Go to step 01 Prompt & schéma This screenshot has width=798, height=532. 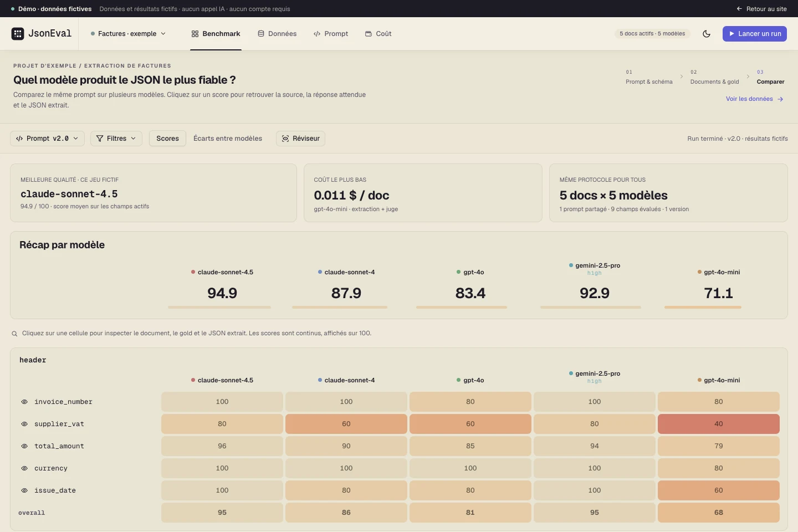649,77
